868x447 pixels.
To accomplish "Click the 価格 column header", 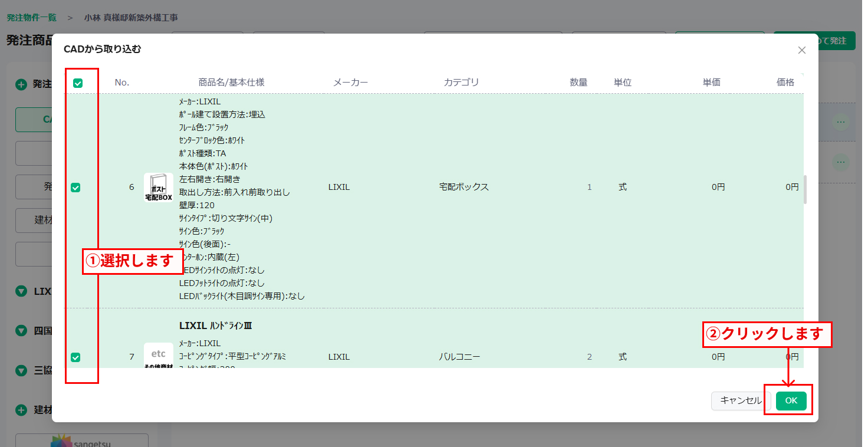I will pyautogui.click(x=785, y=83).
